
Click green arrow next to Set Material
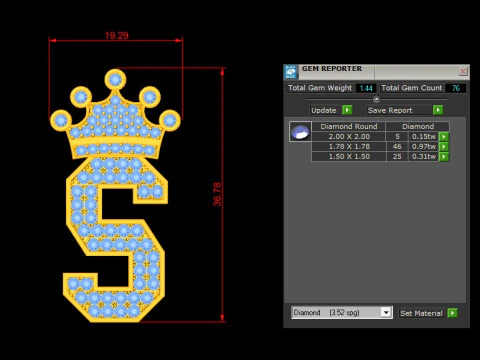[452, 313]
